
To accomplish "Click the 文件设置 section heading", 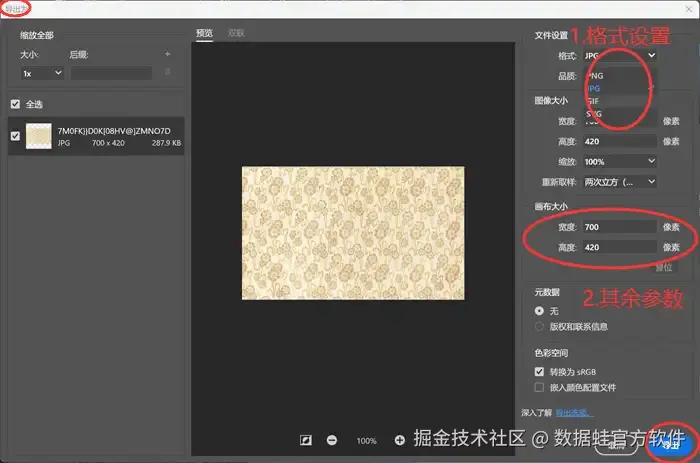I will (x=551, y=35).
